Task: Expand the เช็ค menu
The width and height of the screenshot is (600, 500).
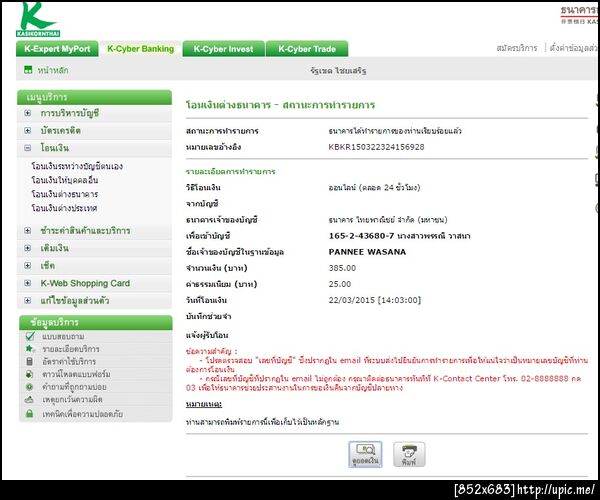Action: (x=28, y=265)
